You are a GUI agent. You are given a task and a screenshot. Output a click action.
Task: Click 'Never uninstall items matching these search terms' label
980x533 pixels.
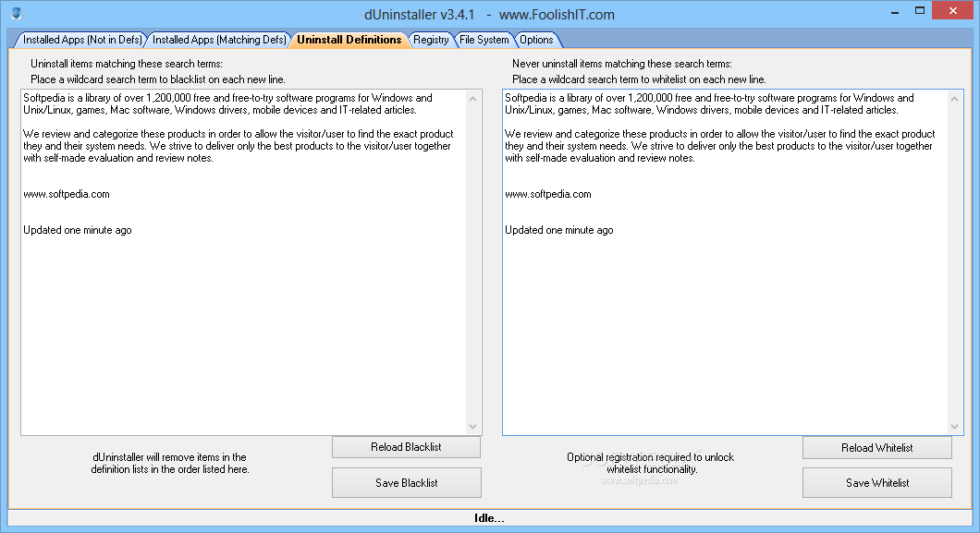click(x=622, y=64)
